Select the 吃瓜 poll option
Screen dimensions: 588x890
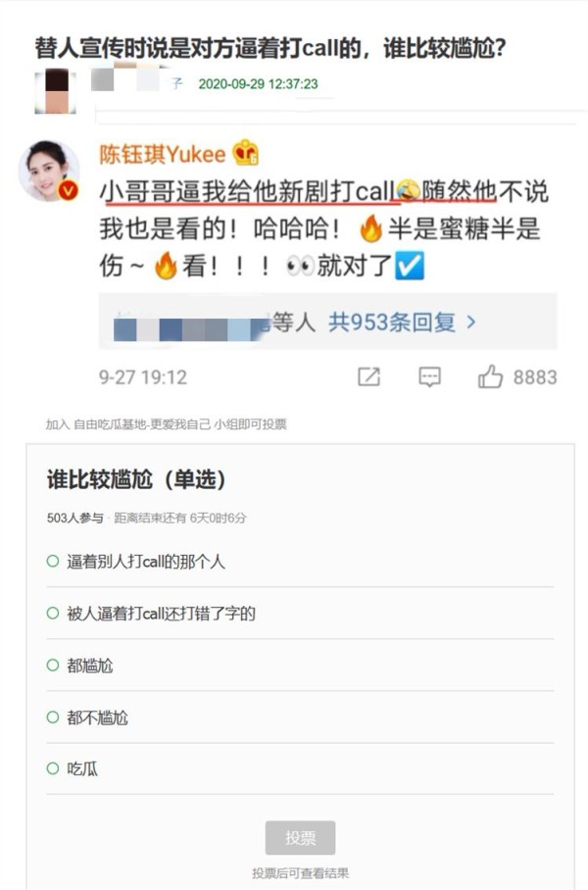(x=300, y=768)
